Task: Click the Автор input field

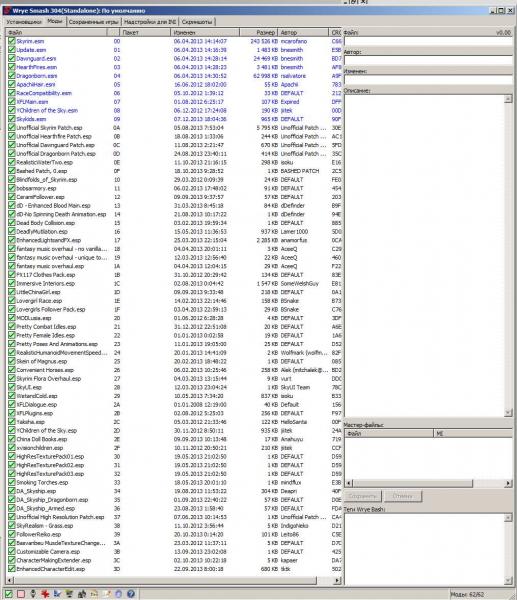Action: (x=428, y=60)
